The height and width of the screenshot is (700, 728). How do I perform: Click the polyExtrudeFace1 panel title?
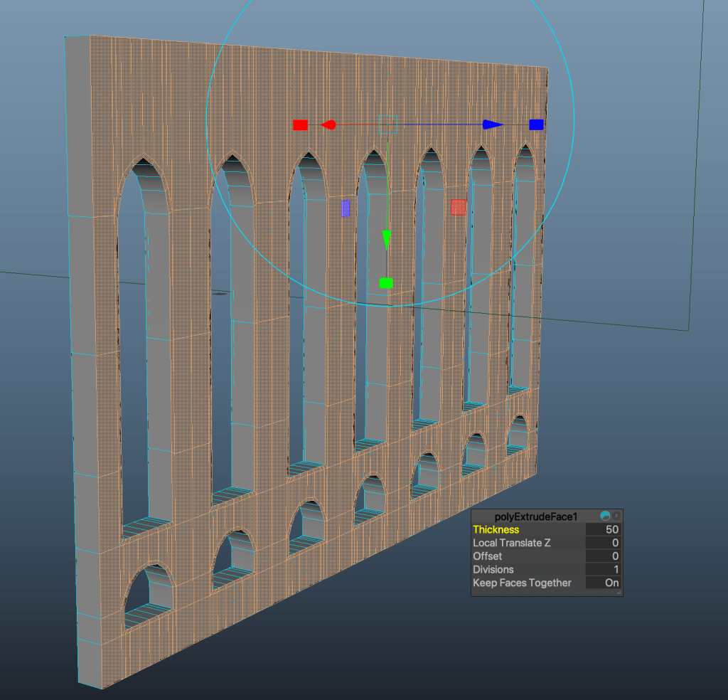(536, 516)
